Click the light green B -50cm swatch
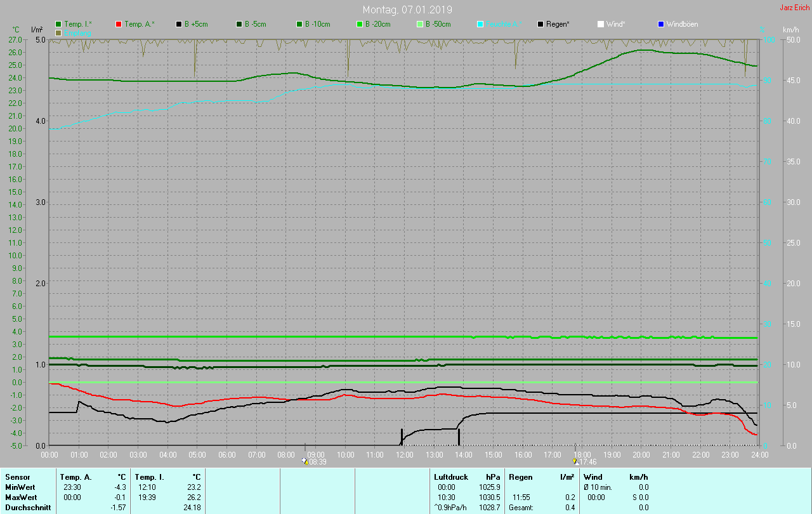The image size is (812, 514). (x=420, y=24)
